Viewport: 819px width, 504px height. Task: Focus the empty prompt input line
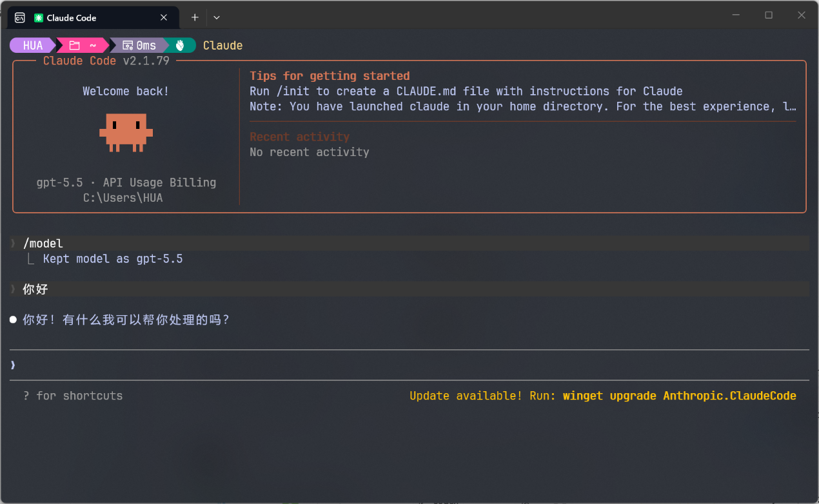click(x=410, y=365)
